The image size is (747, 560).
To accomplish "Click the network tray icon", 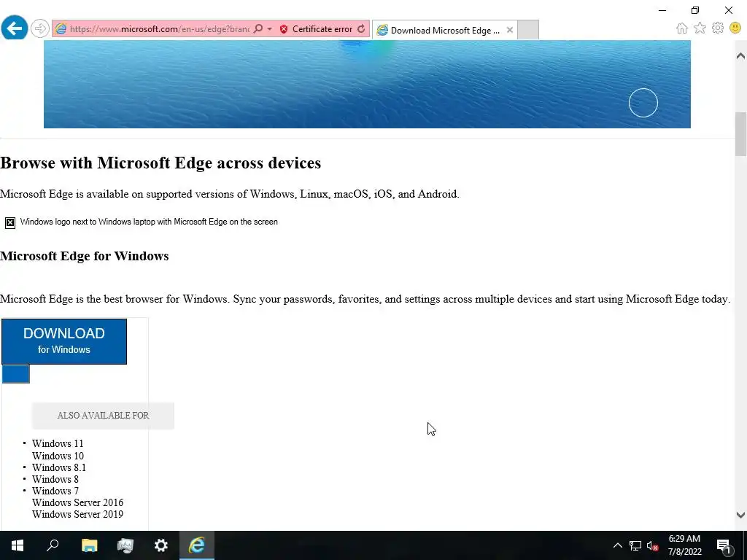I will [635, 545].
